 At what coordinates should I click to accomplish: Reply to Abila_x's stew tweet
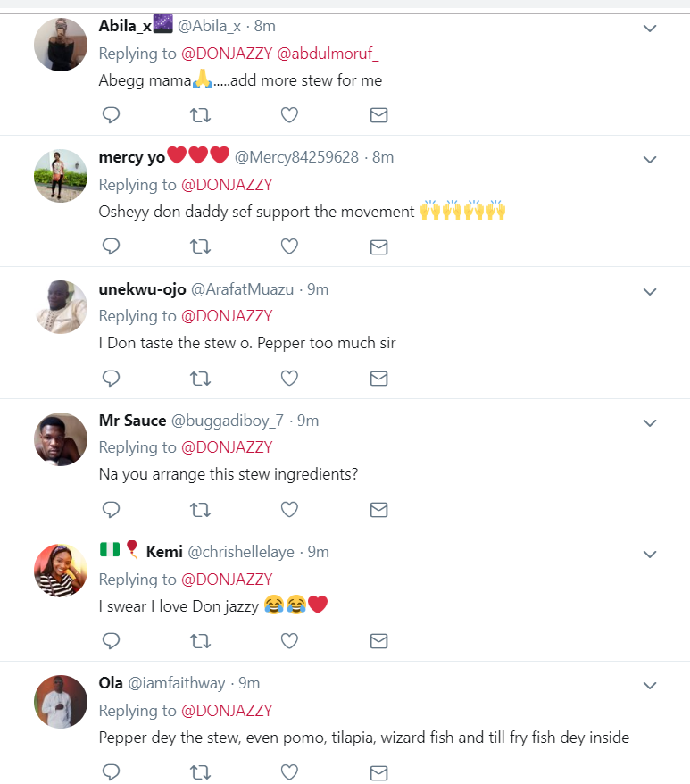pos(111,115)
